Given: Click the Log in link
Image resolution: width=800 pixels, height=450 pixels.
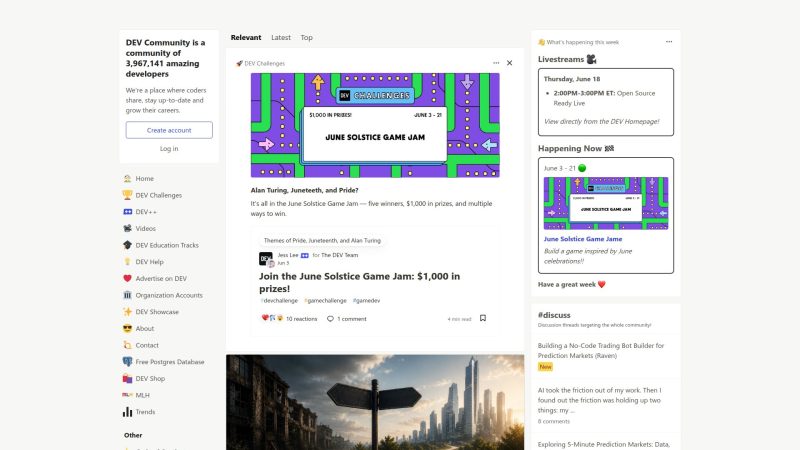Looking at the screenshot, I should tap(169, 148).
